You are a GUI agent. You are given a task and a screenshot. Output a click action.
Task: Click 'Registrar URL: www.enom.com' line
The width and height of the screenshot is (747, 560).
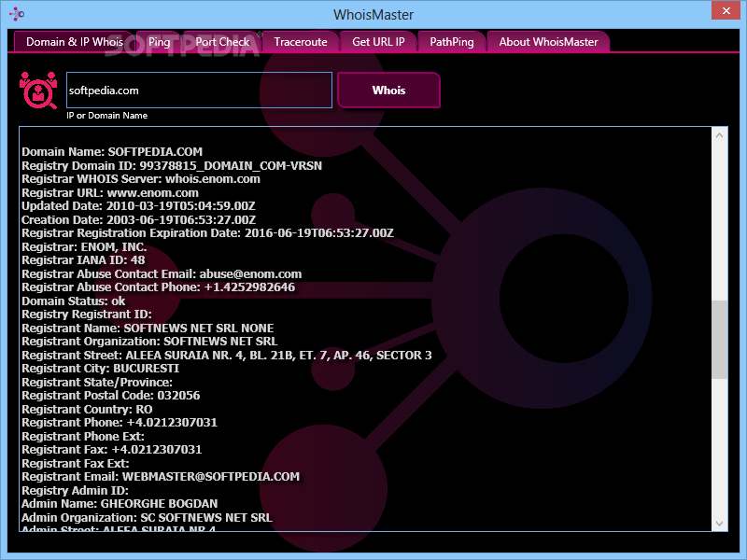pyautogui.click(x=110, y=193)
